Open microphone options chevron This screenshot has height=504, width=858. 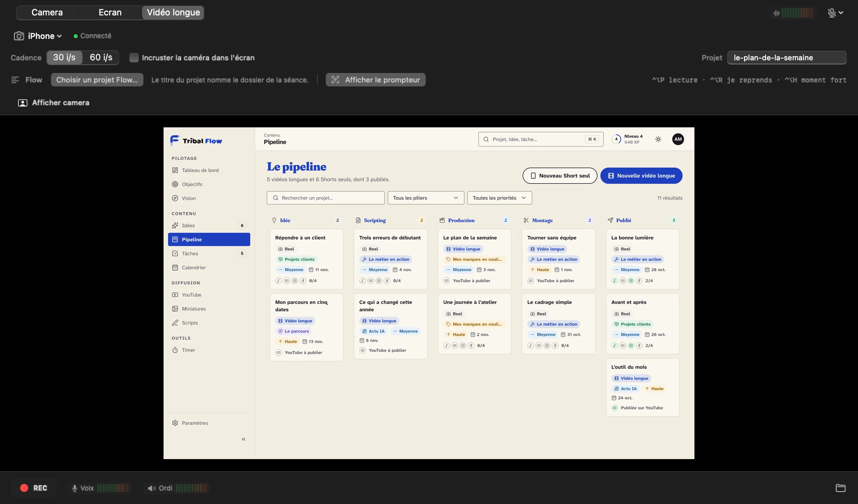(x=841, y=13)
